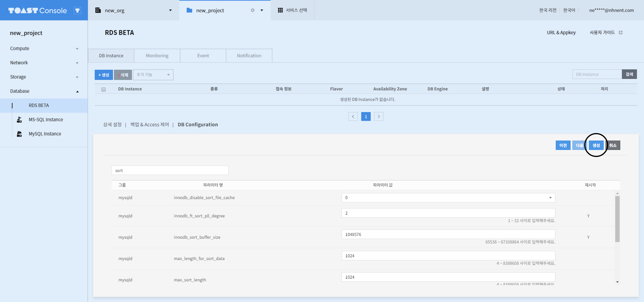
Task: Click 한국어 language selector
Action: (569, 10)
